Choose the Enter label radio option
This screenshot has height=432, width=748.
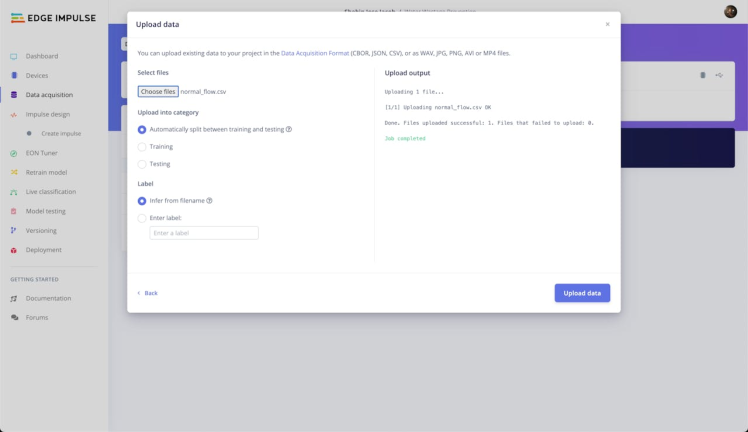pyautogui.click(x=142, y=217)
